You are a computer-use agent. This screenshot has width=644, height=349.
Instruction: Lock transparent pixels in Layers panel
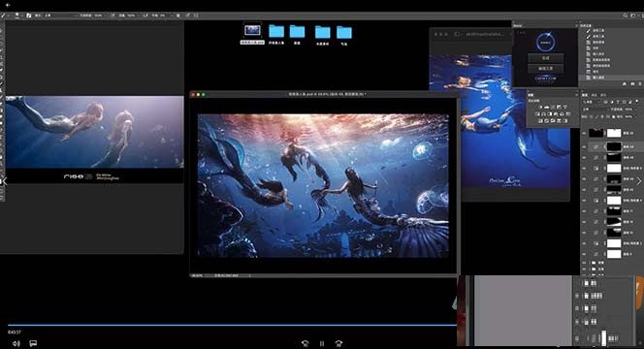[591, 117]
